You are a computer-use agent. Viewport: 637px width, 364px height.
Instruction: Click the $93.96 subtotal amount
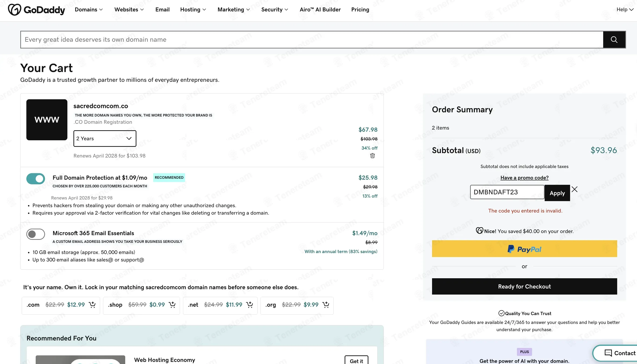pyautogui.click(x=603, y=150)
